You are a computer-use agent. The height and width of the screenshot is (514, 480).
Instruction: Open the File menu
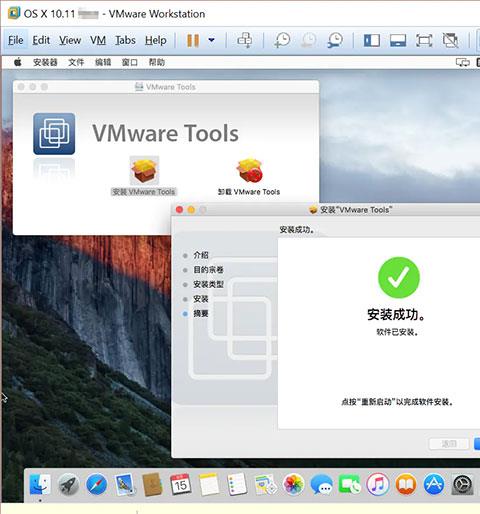coord(16,40)
